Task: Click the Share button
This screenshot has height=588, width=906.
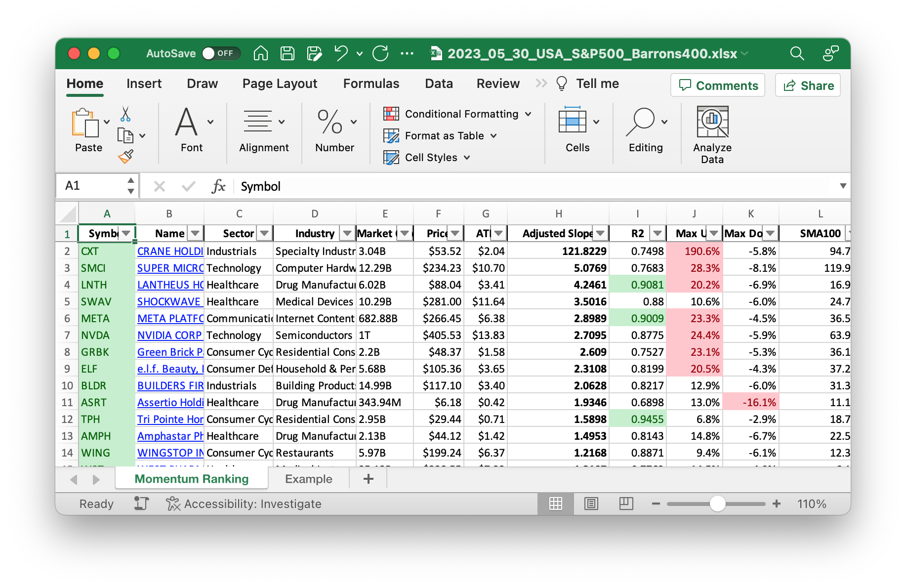Action: 808,85
